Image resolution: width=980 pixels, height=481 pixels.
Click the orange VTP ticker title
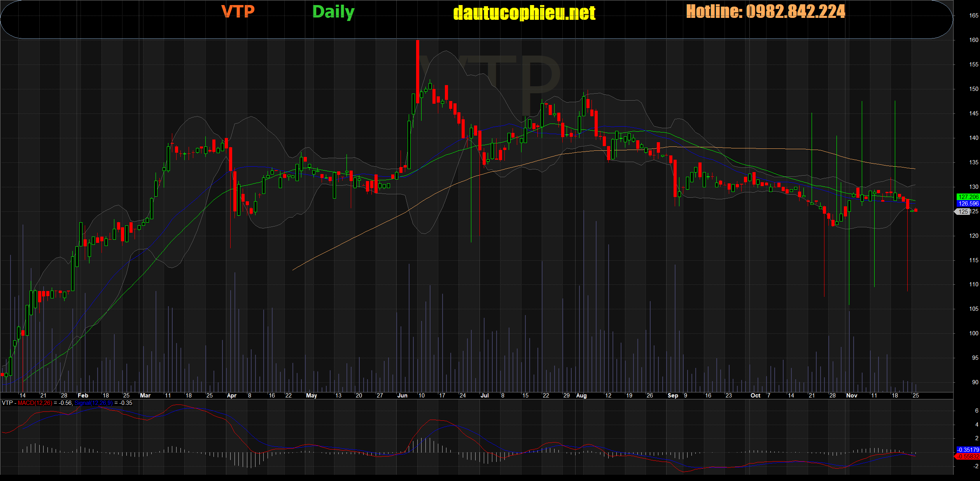coord(238,12)
